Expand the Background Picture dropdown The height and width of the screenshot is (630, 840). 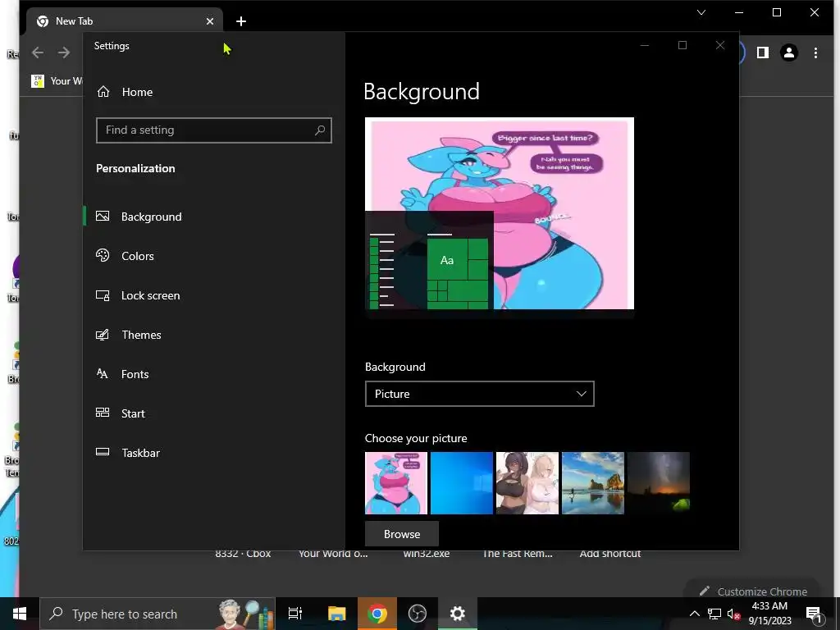tap(479, 394)
